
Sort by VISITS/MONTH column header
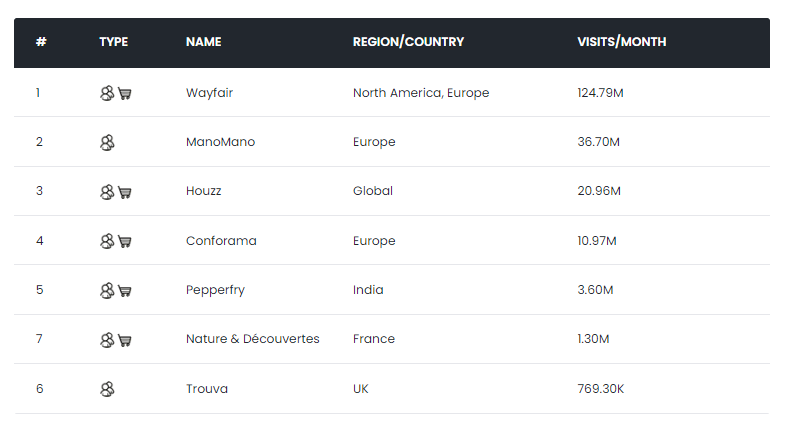[x=621, y=42]
